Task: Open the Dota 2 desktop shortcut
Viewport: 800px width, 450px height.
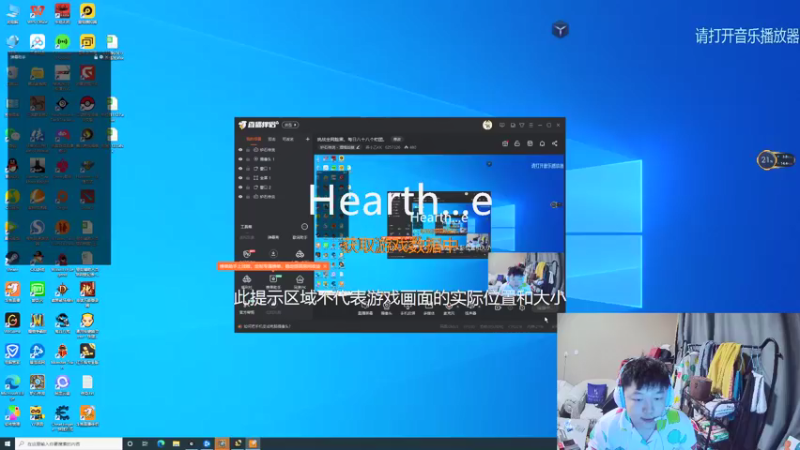Action: (87, 199)
